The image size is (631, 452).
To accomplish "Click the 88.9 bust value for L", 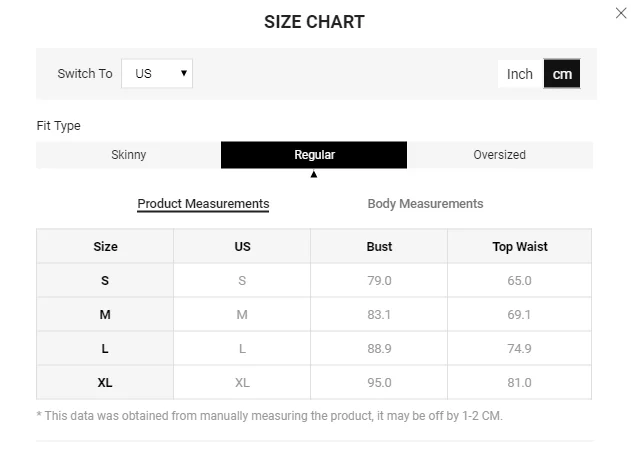I will [379, 349].
